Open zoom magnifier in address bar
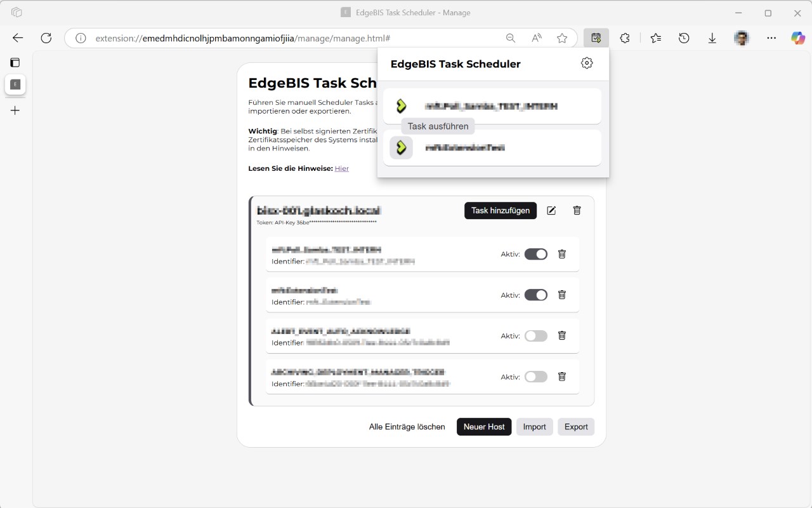812x508 pixels. (511, 38)
